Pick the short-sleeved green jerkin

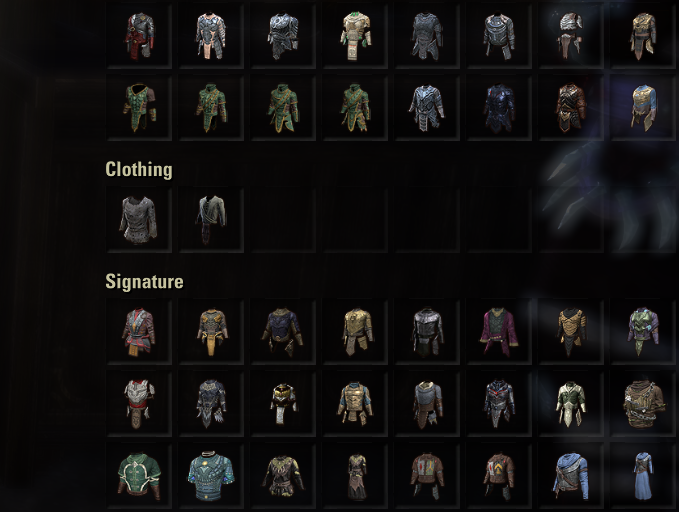point(139,108)
